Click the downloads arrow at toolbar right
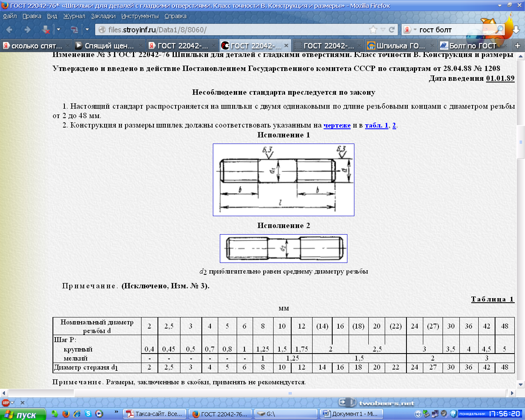Viewport: 525px width, 420px height. click(516, 30)
